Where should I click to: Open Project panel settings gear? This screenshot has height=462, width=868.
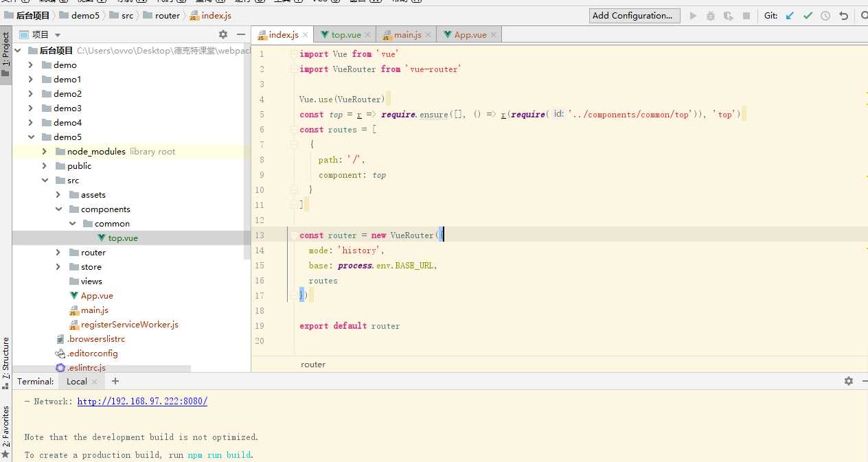pos(222,34)
